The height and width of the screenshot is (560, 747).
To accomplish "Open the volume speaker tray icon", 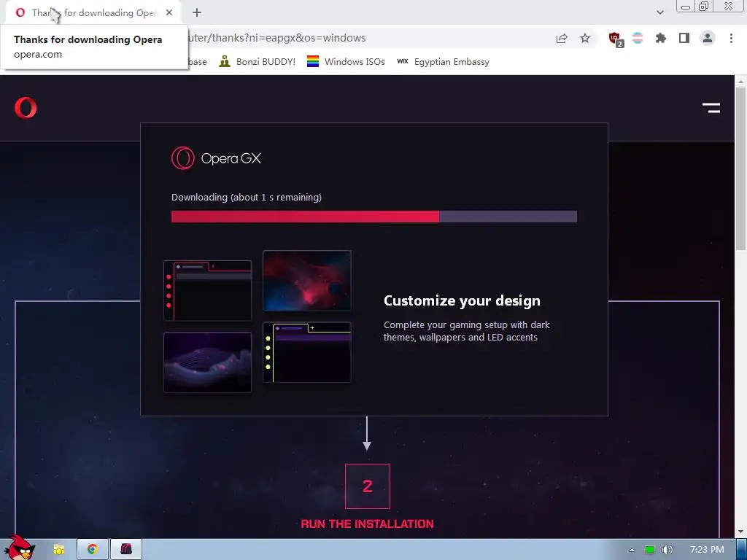I will click(667, 550).
